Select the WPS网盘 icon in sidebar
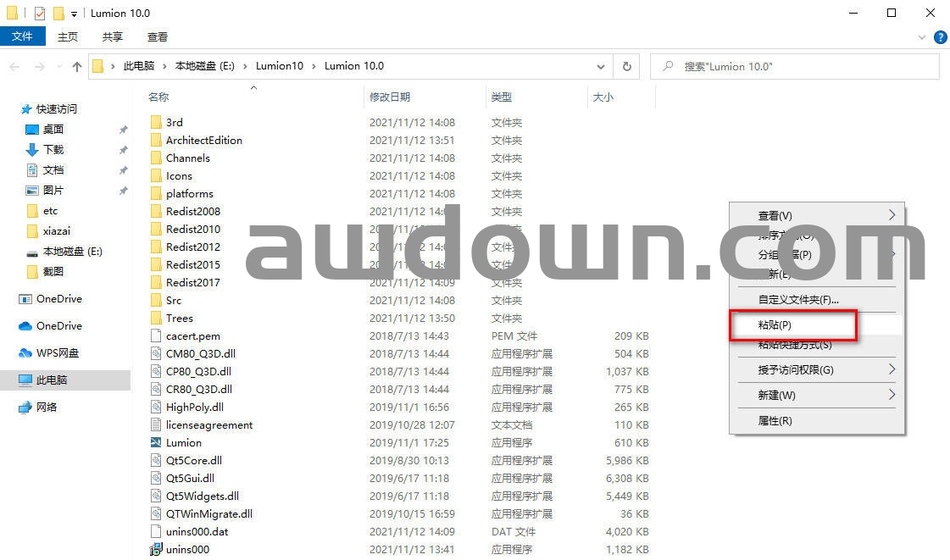The height and width of the screenshot is (560, 950). pos(25,353)
